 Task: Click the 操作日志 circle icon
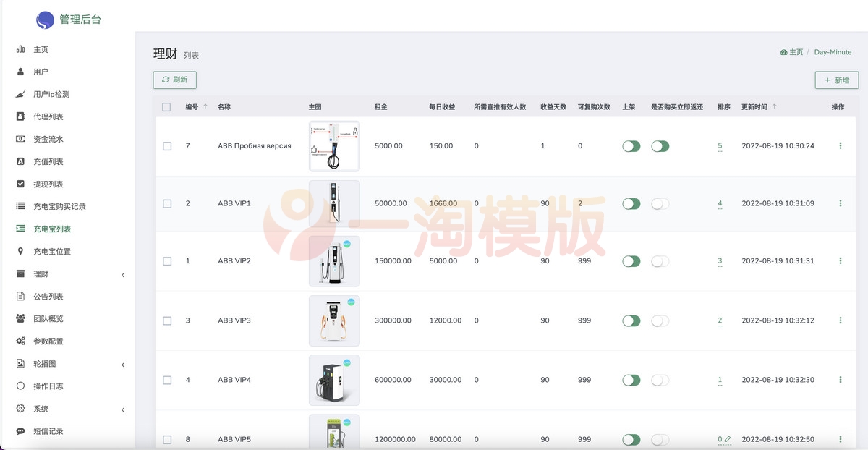click(x=20, y=386)
